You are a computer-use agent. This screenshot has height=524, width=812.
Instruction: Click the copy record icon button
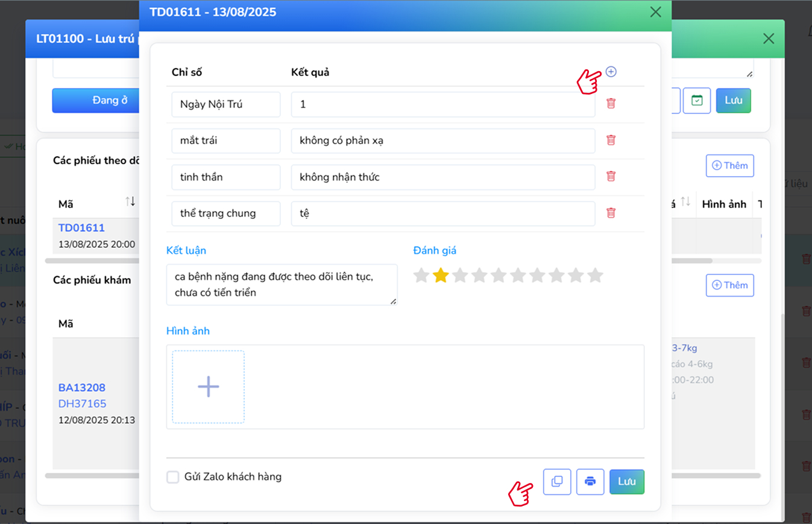coord(557,482)
